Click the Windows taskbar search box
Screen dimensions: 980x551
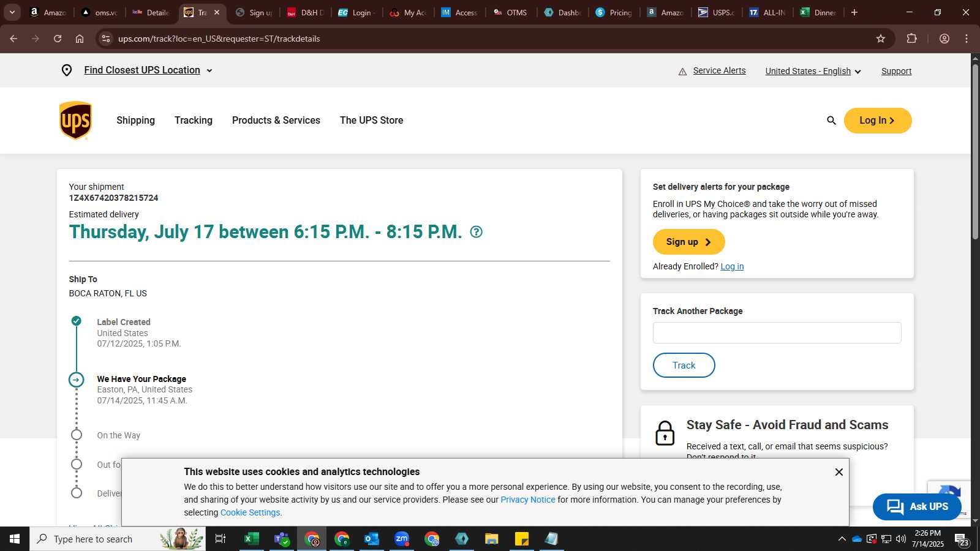[118, 539]
